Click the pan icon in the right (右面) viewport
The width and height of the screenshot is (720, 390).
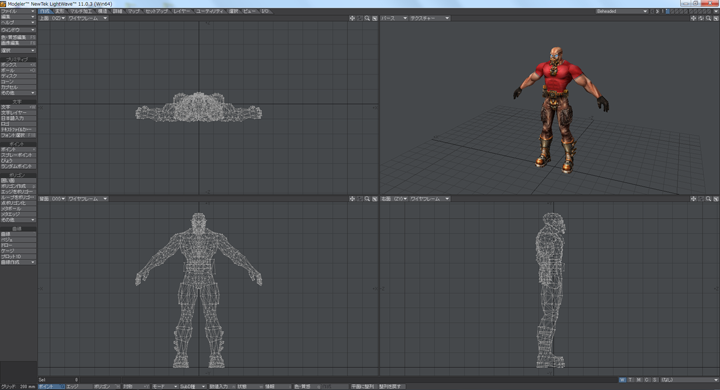693,199
